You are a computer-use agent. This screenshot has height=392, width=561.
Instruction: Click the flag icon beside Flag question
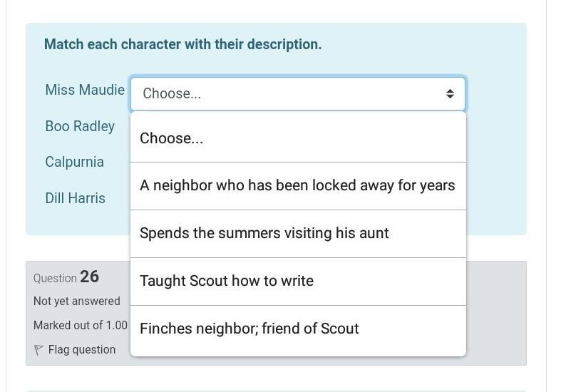(x=38, y=350)
